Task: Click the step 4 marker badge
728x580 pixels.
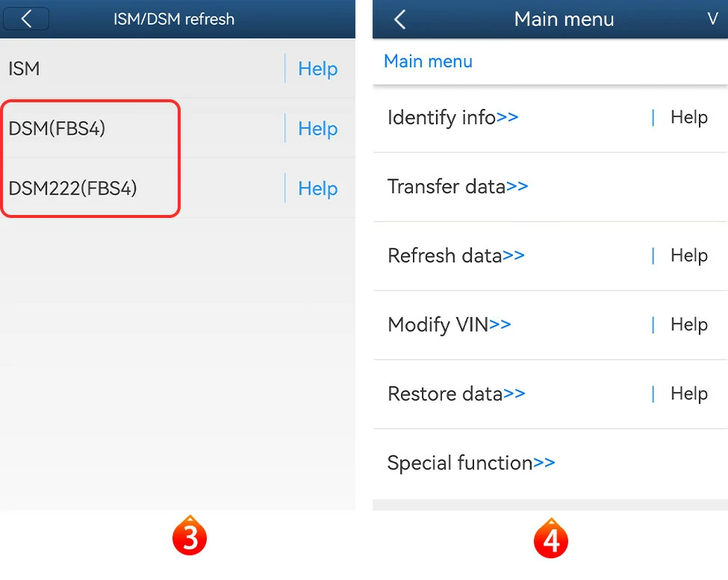Action: (x=551, y=540)
